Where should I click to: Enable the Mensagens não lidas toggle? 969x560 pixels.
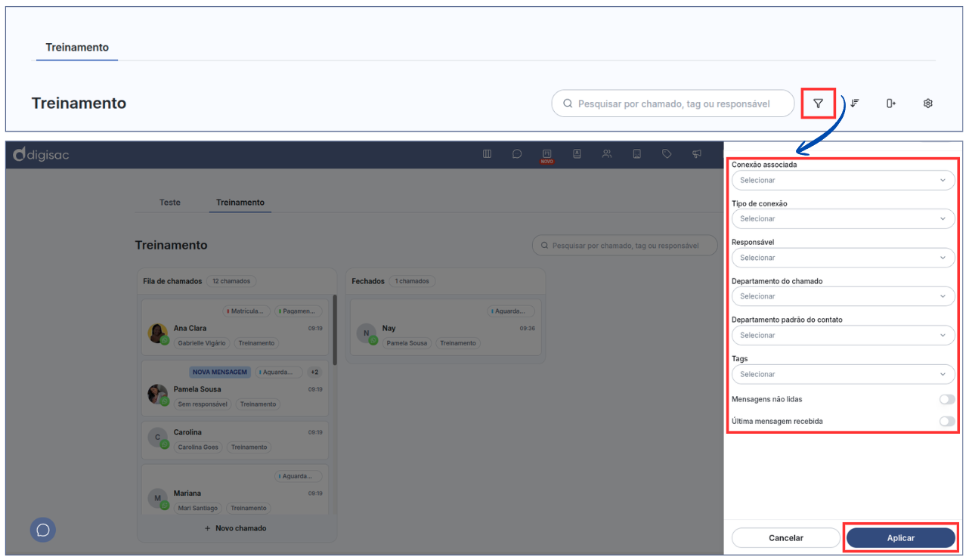coord(946,399)
